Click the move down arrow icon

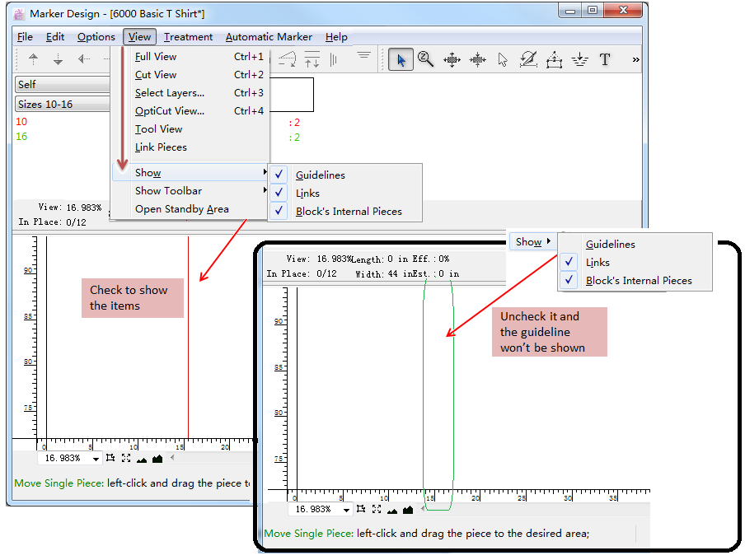pyautogui.click(x=58, y=59)
